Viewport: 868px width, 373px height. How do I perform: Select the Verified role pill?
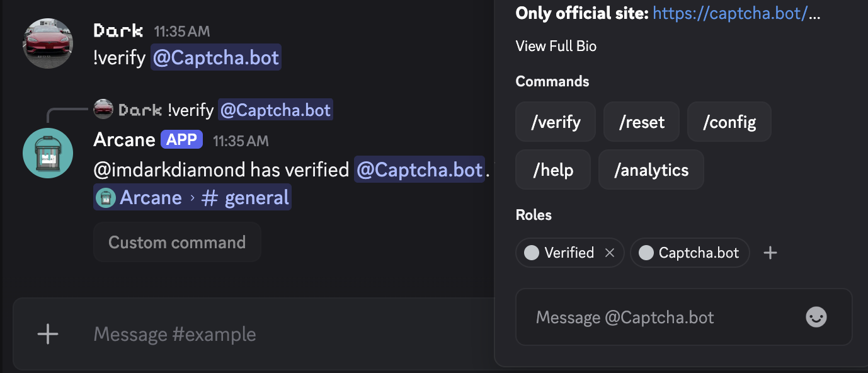(x=566, y=252)
